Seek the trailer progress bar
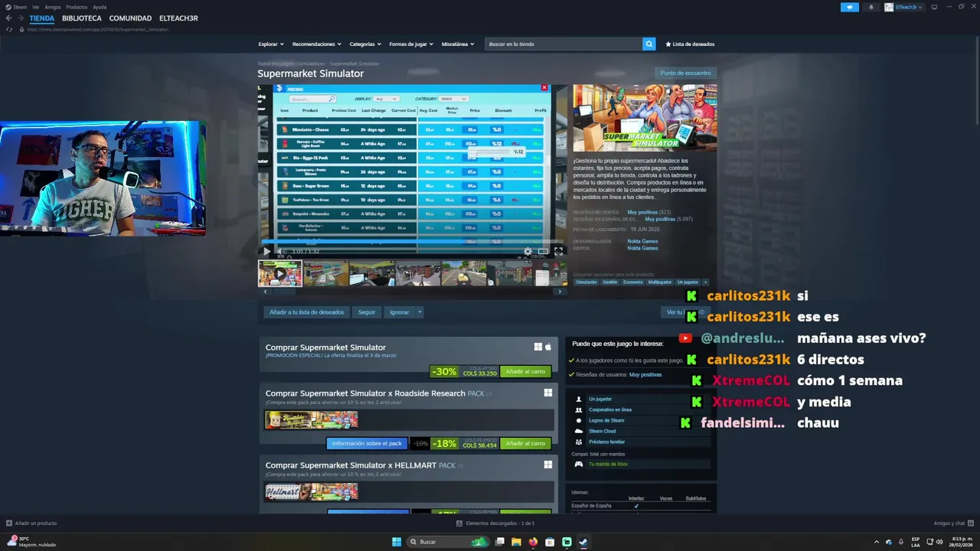Viewport: 980px width, 551px height. pos(413,242)
